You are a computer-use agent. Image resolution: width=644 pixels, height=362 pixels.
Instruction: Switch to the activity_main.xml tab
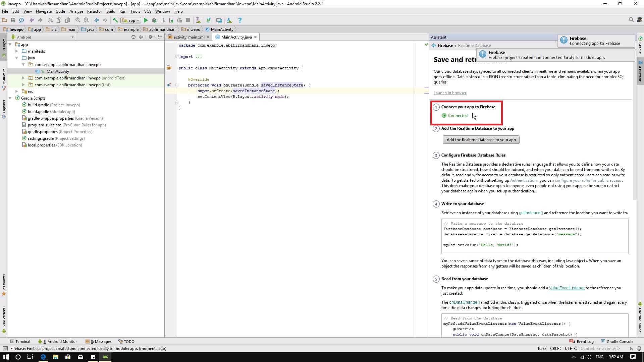[189, 37]
